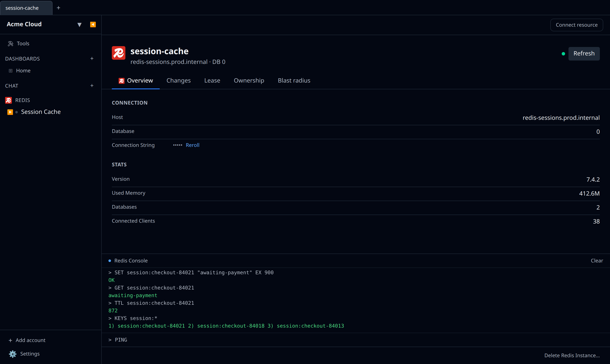Start a new chat
Screen dimensions: 610x364
[x=92, y=86]
